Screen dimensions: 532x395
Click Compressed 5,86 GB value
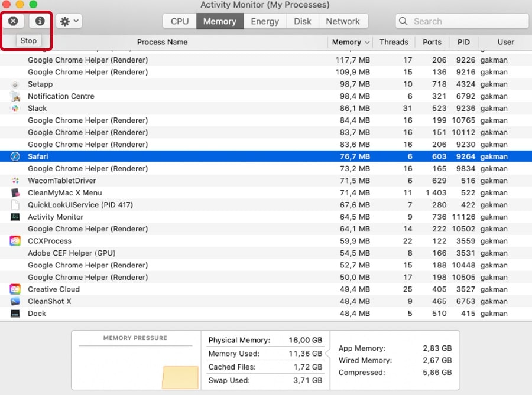click(437, 373)
